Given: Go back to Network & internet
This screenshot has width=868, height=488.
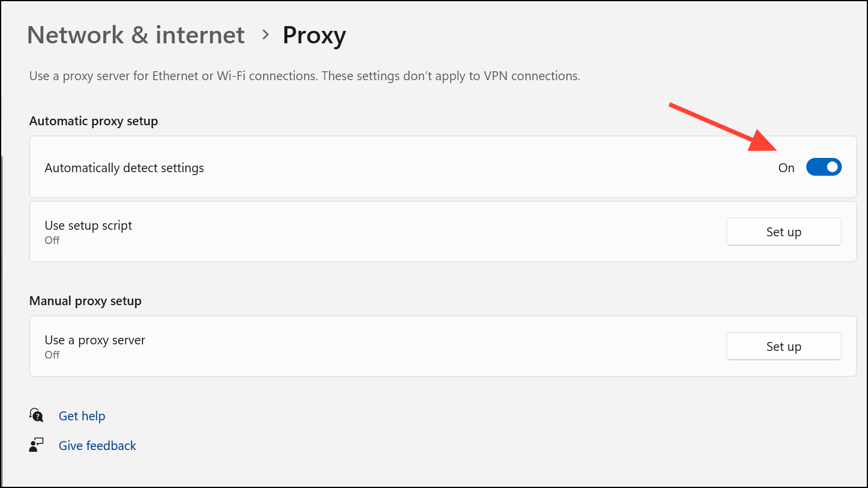Looking at the screenshot, I should pos(136,35).
